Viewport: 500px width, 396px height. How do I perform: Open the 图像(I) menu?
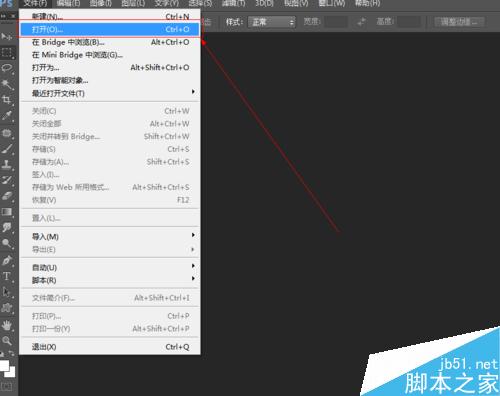[101, 3]
